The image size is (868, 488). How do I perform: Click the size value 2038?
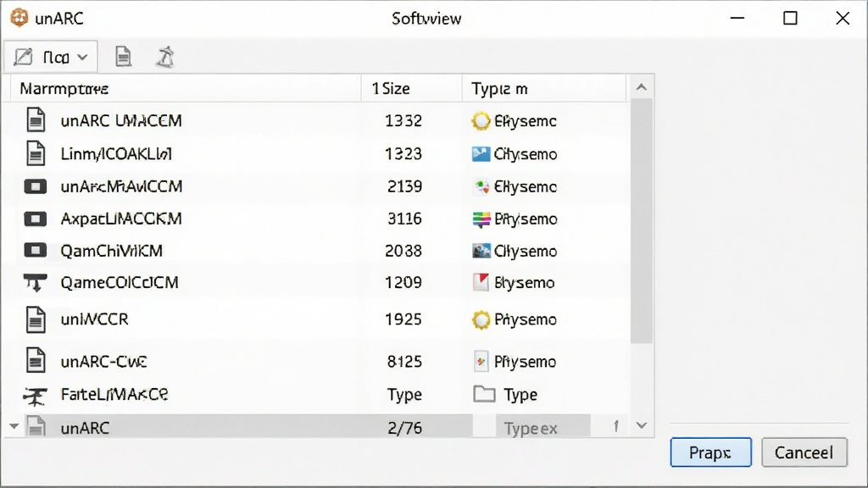tap(403, 251)
